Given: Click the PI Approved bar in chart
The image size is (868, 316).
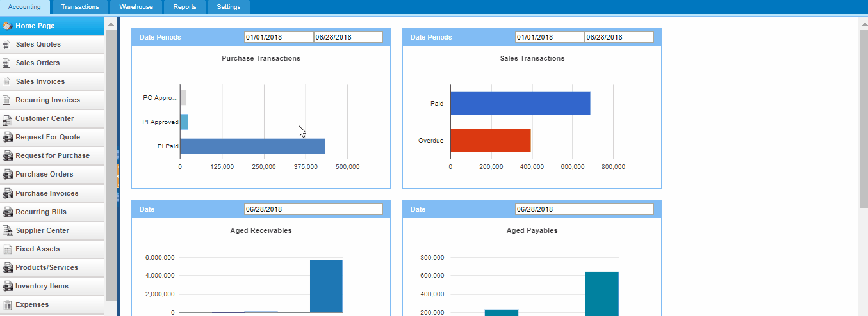Looking at the screenshot, I should 184,122.
